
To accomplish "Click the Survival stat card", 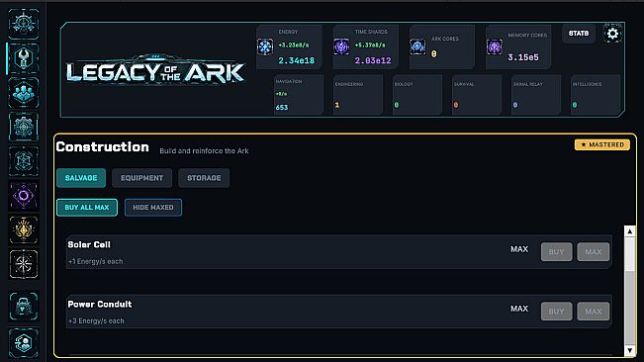I will point(477,95).
